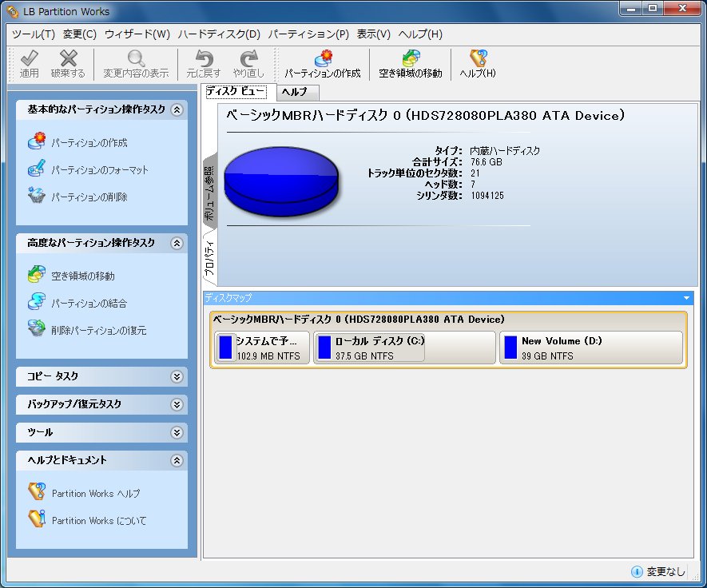Image resolution: width=707 pixels, height=588 pixels.
Task: Click the パーティションのフォーマット sidebar icon
Action: [x=37, y=169]
